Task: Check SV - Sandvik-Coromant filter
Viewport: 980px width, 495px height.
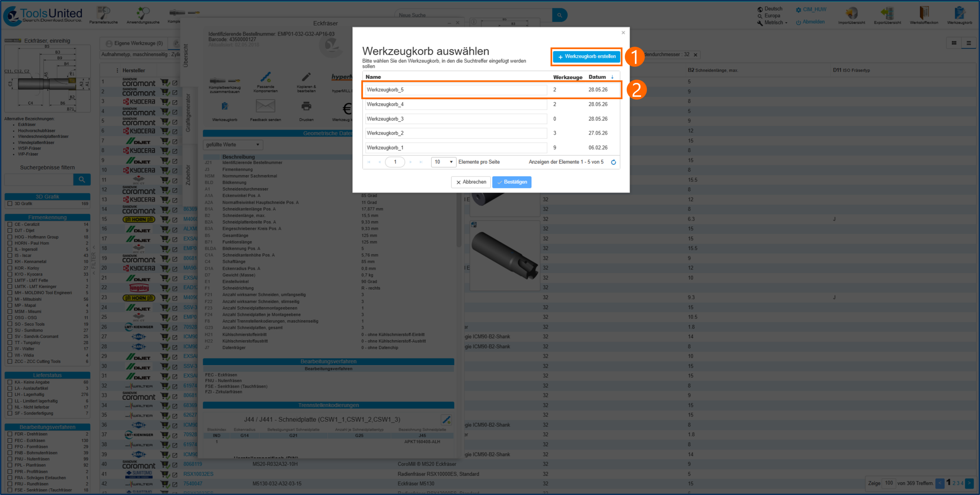Action: click(10, 337)
